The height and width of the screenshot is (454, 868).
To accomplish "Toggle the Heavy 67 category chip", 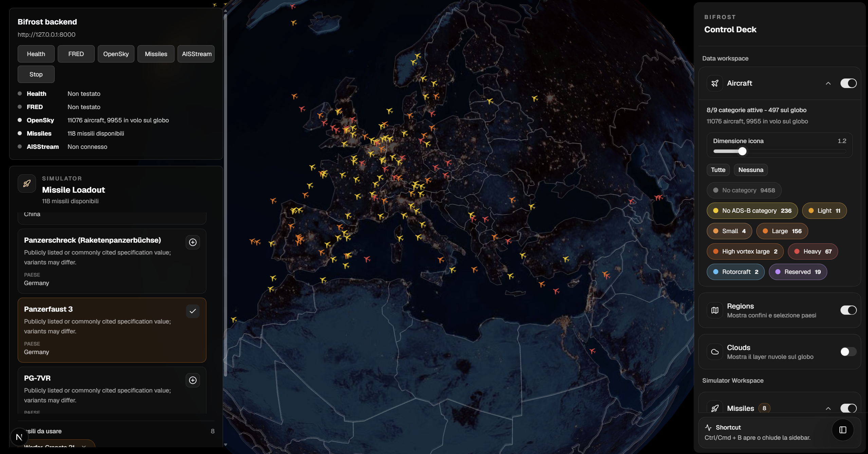I will 813,251.
